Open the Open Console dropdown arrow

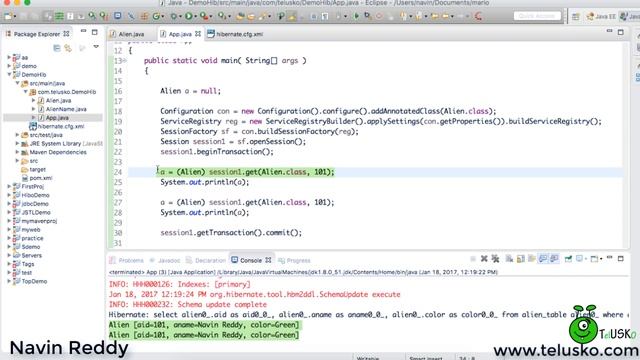pyautogui.click(x=601, y=259)
